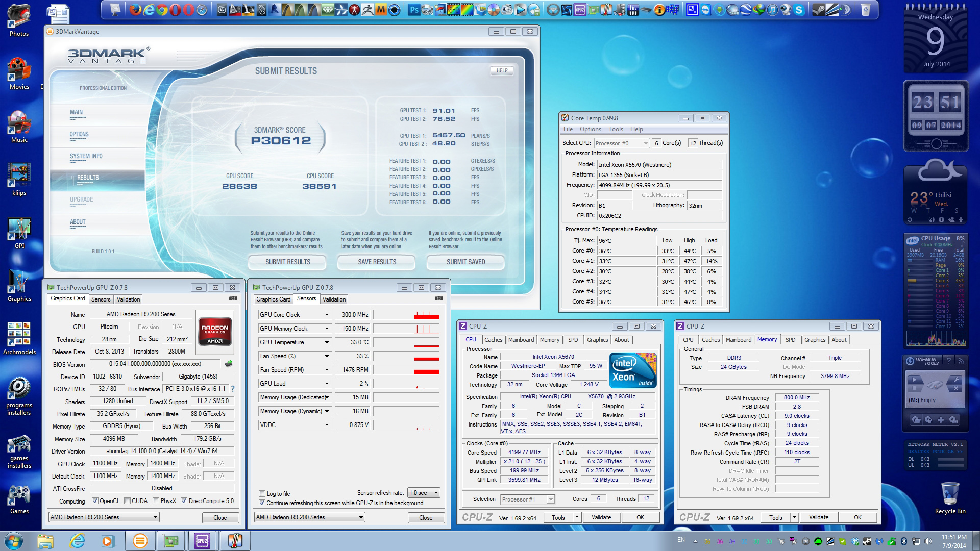
Task: Switch to the Mainboard tab in CPU-Z
Action: [x=521, y=340]
